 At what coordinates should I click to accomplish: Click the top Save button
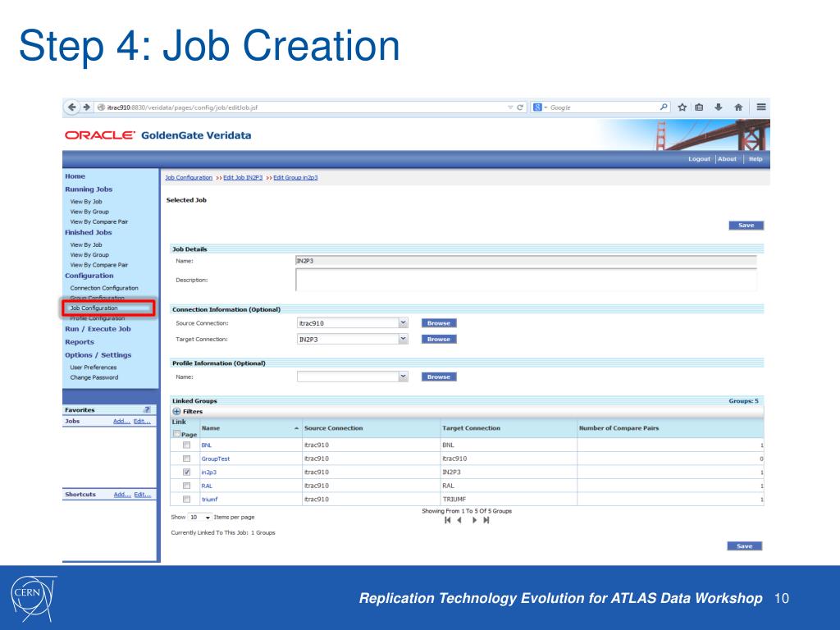click(746, 226)
